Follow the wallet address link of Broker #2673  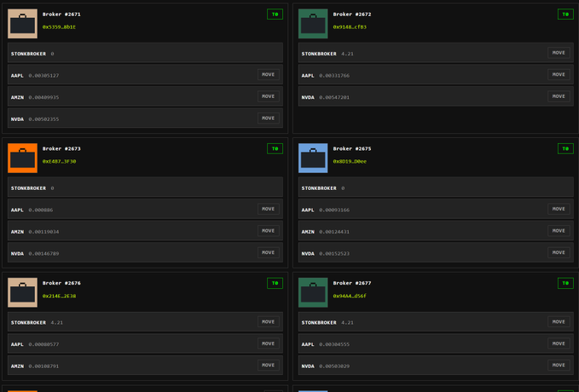[59, 161]
